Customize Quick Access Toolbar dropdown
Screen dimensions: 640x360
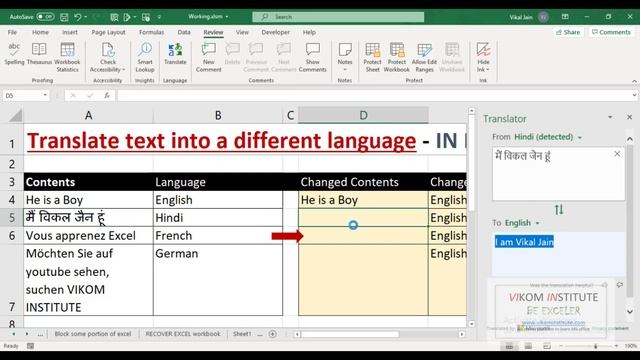pos(159,17)
